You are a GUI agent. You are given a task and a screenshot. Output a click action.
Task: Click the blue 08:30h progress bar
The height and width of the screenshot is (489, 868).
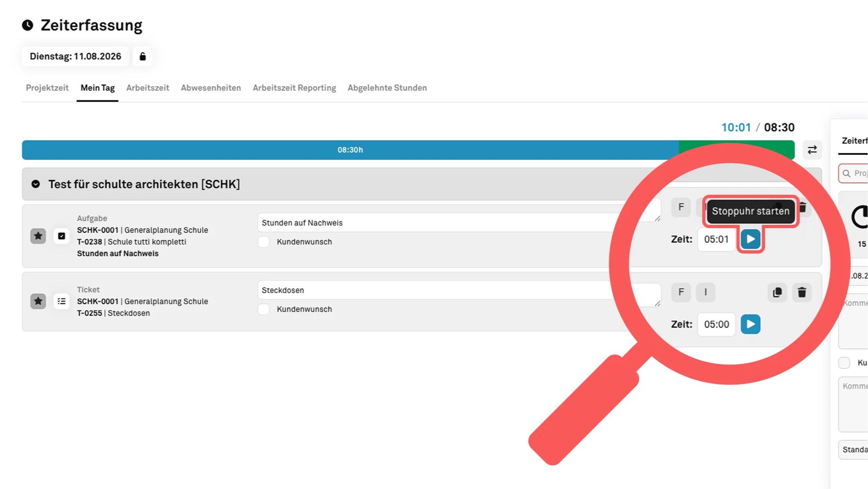click(x=350, y=150)
